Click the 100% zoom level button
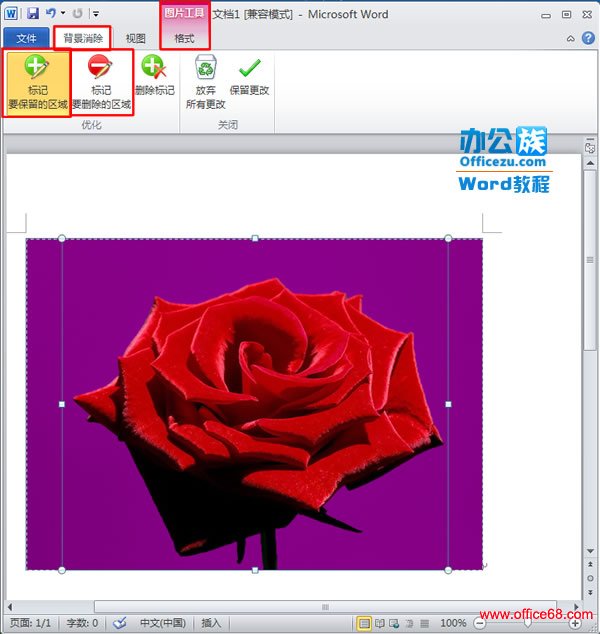Image resolution: width=600 pixels, height=634 pixels. tap(453, 623)
